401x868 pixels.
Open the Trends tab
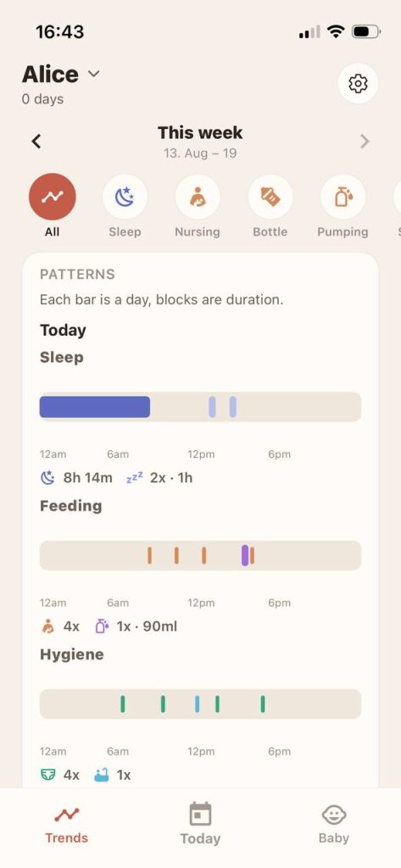(x=66, y=824)
